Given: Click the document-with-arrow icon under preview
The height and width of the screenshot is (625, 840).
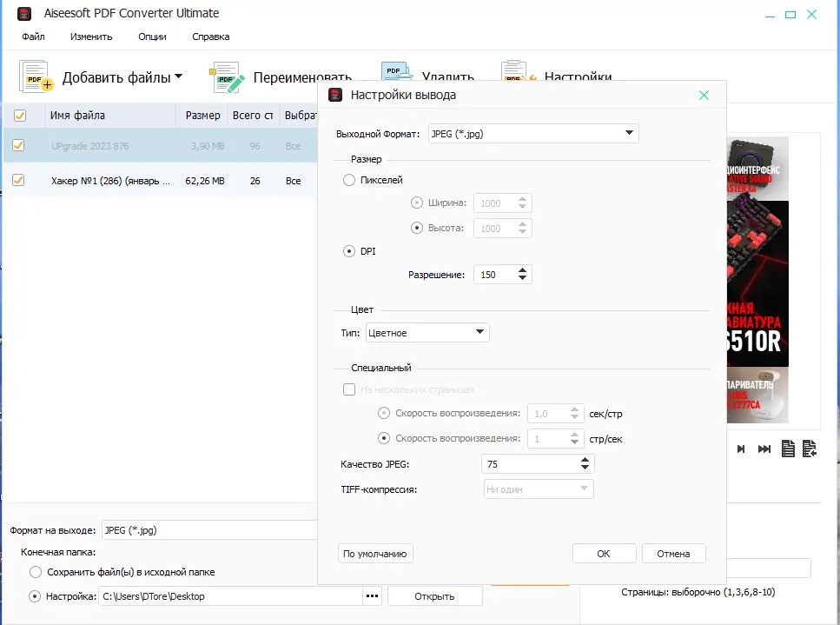Looking at the screenshot, I should pyautogui.click(x=810, y=449).
